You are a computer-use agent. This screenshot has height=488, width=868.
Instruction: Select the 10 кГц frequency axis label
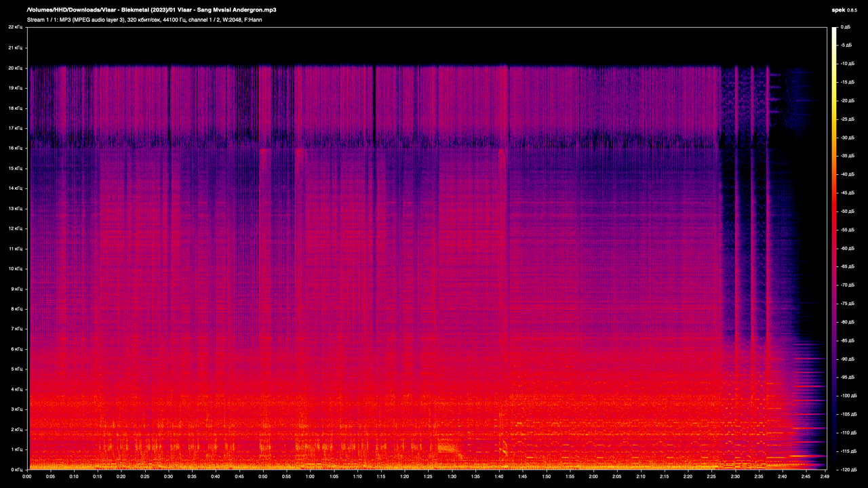click(x=15, y=268)
